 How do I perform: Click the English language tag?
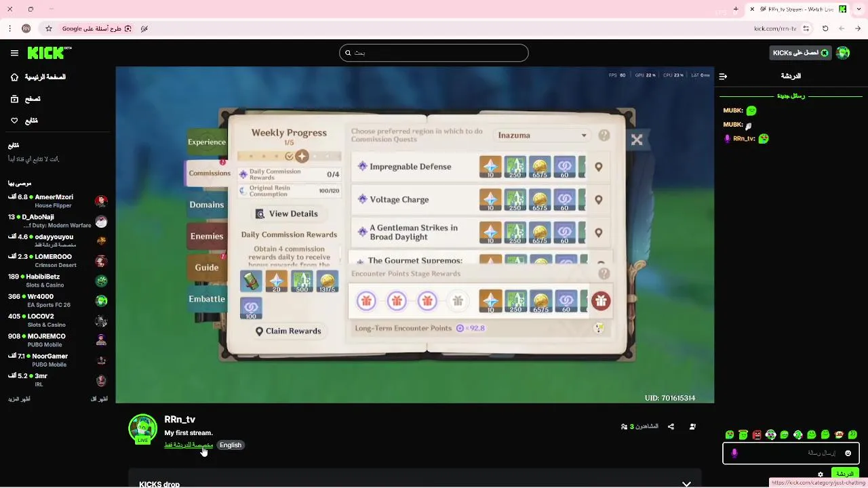(x=231, y=445)
